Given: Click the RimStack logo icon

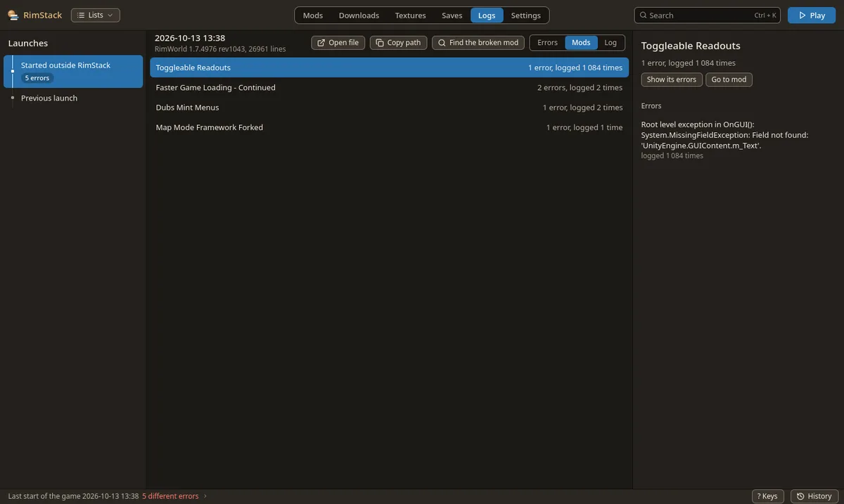Looking at the screenshot, I should tap(13, 15).
